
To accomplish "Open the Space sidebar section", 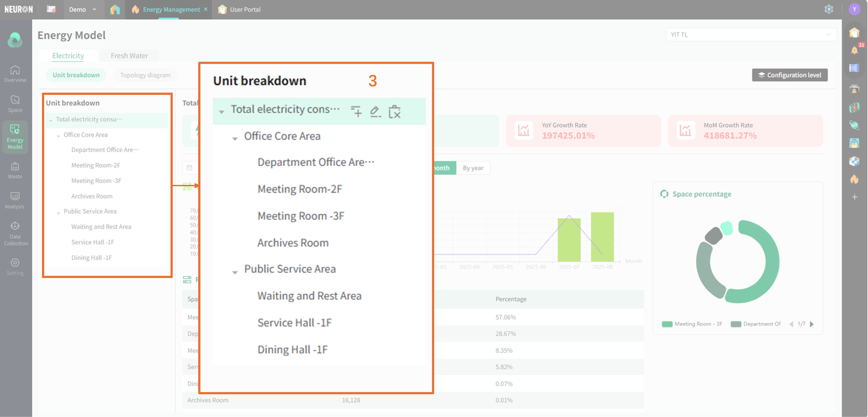I will click(15, 104).
